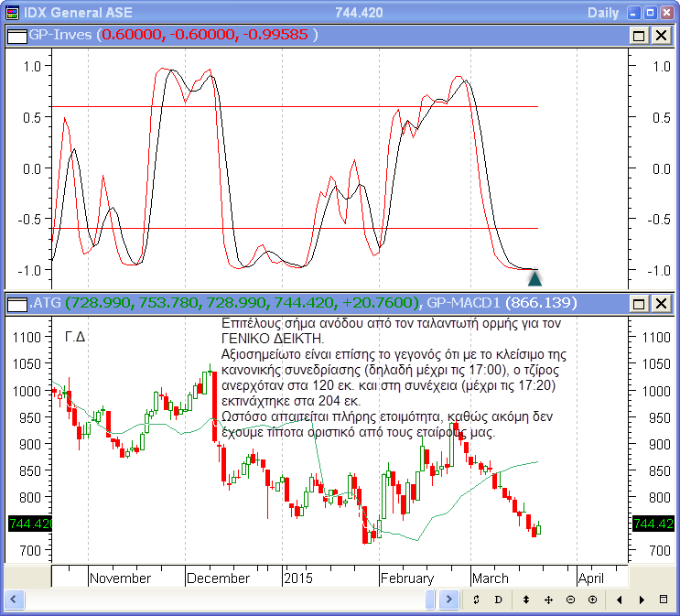Click February on the date axis

click(x=406, y=578)
